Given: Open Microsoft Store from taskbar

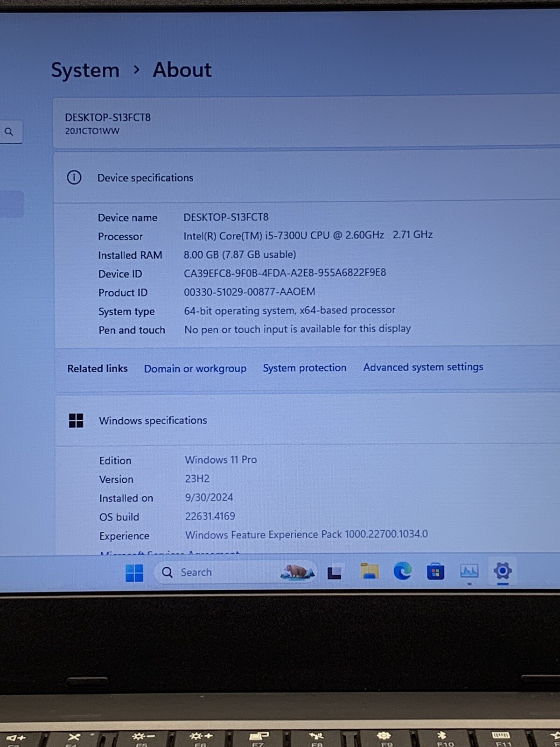Looking at the screenshot, I should [x=435, y=571].
